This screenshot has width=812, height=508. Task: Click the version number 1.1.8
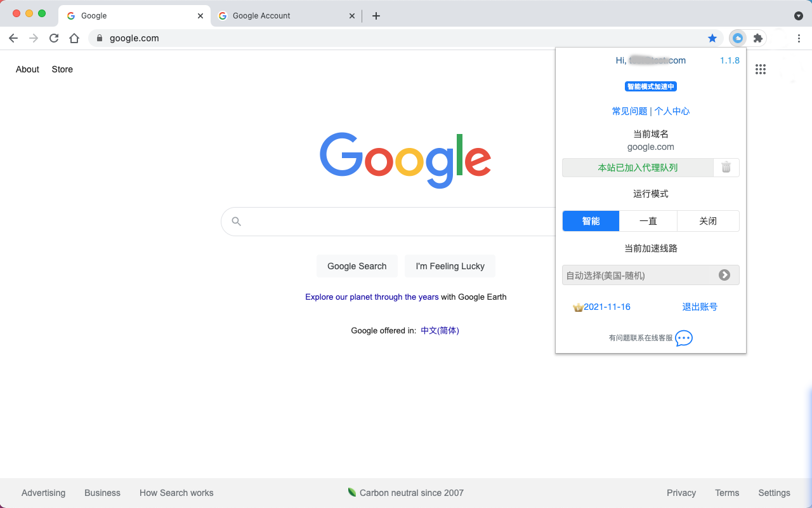click(x=730, y=60)
